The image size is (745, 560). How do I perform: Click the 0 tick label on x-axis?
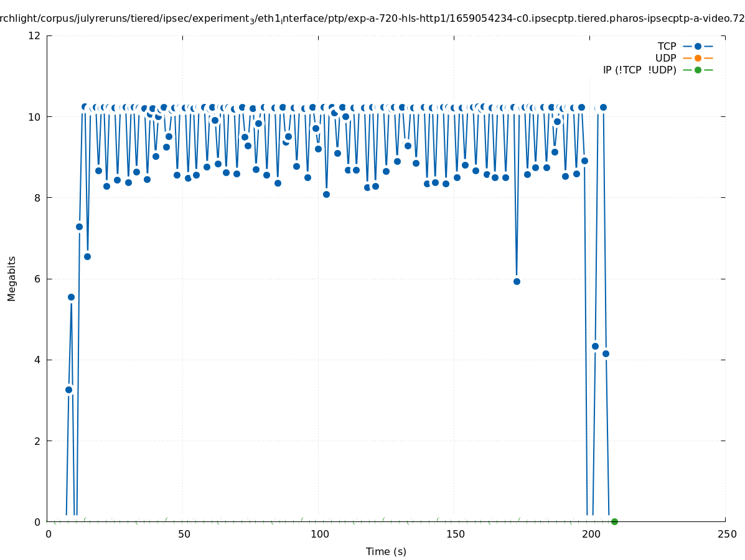tap(49, 534)
